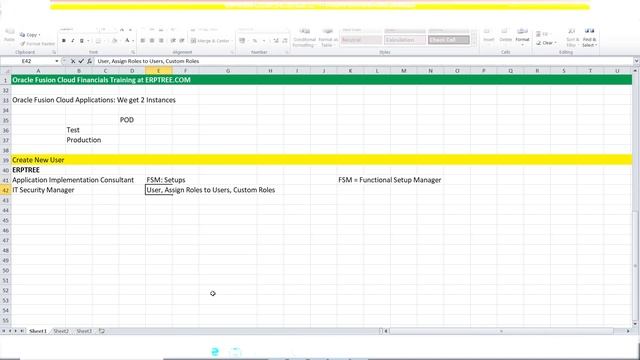Viewport: 640px width, 360px height.
Task: Select the Application Implementation Consultant cell
Action: click(73, 180)
